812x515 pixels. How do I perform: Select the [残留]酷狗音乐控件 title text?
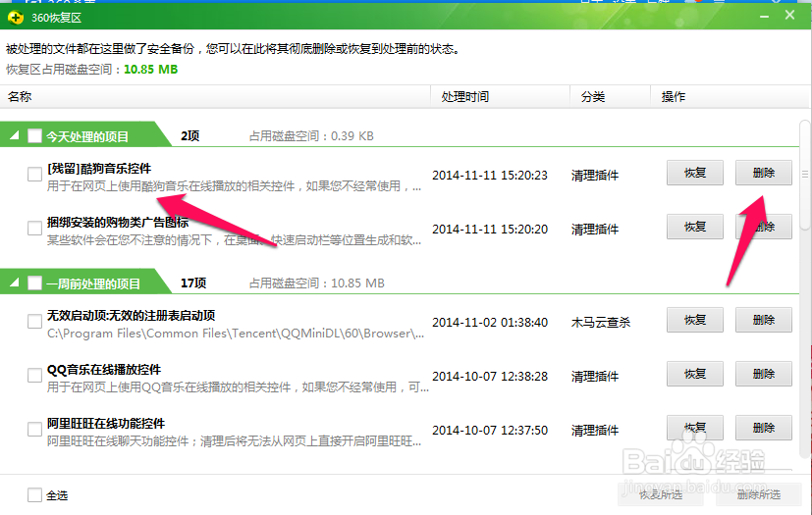click(x=99, y=168)
